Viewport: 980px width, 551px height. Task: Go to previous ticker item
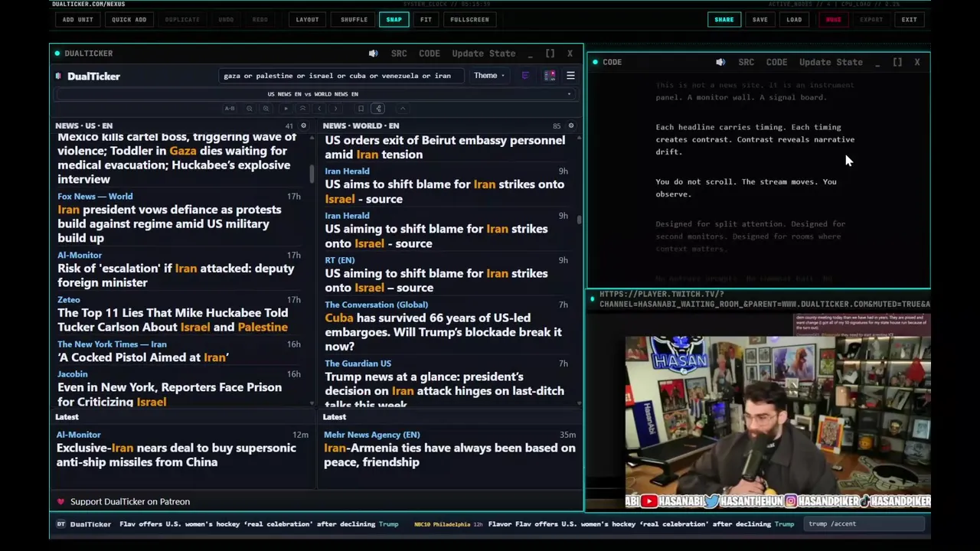click(319, 109)
